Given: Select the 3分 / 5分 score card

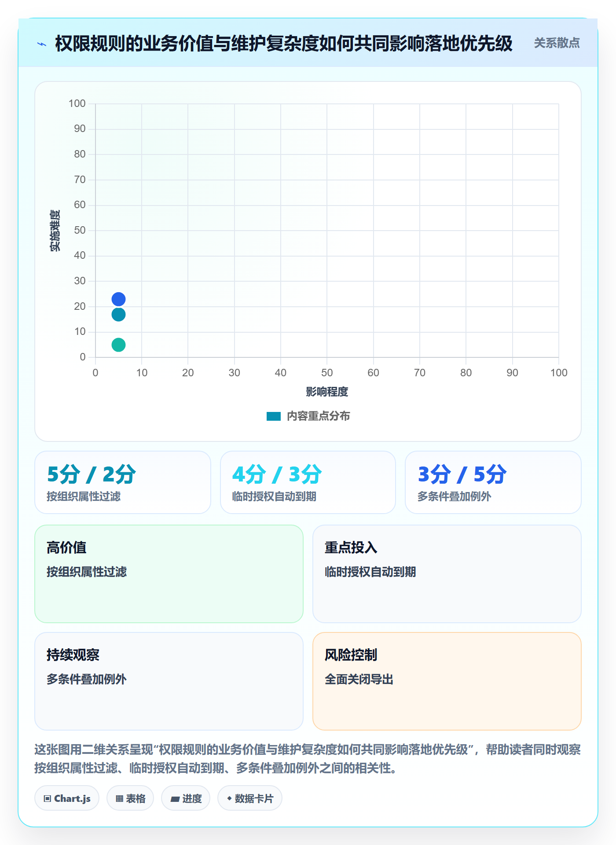Looking at the screenshot, I should click(493, 482).
